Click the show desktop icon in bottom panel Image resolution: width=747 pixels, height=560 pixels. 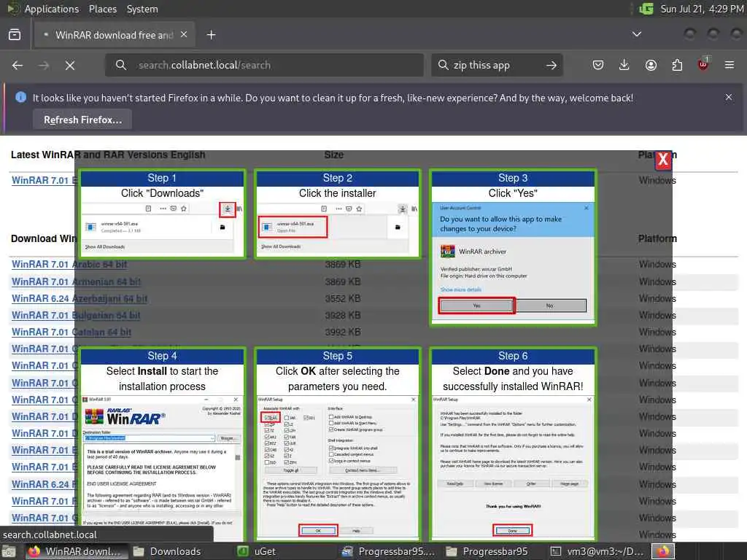coord(9,551)
